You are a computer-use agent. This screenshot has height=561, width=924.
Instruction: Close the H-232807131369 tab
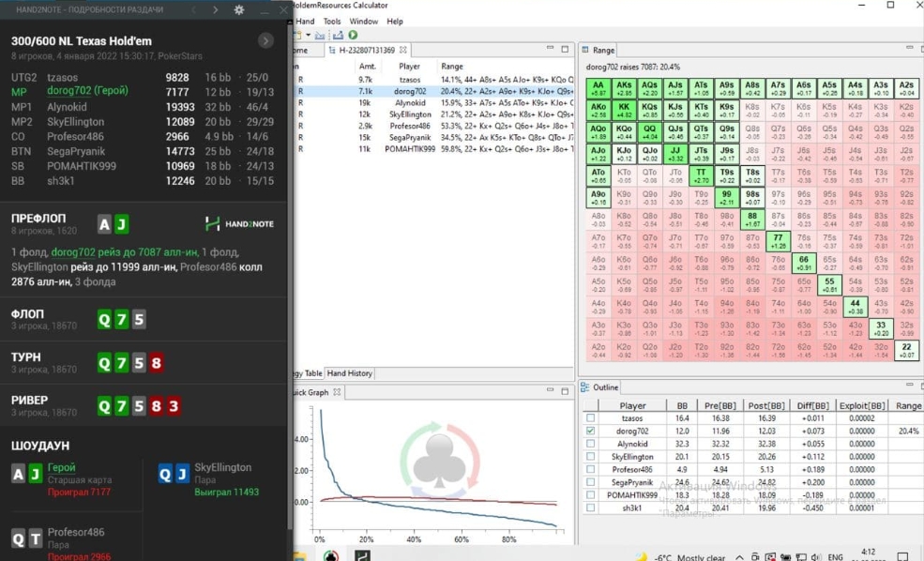tap(403, 50)
